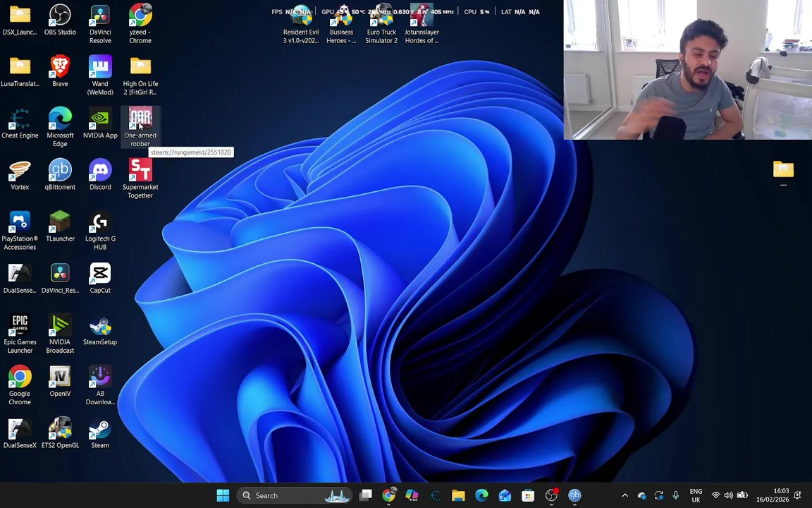This screenshot has width=812, height=508.
Task: Select the Google Chrome desktop shortcut
Action: (x=20, y=386)
